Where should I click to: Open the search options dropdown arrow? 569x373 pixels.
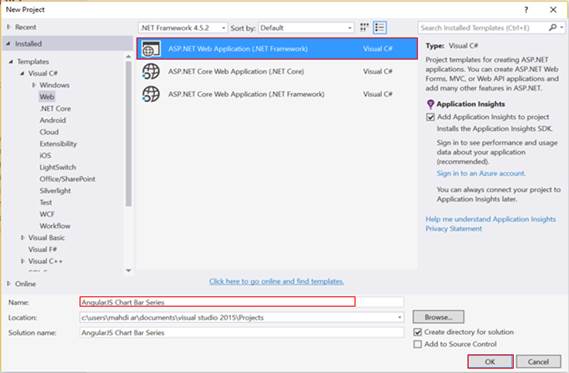click(561, 27)
